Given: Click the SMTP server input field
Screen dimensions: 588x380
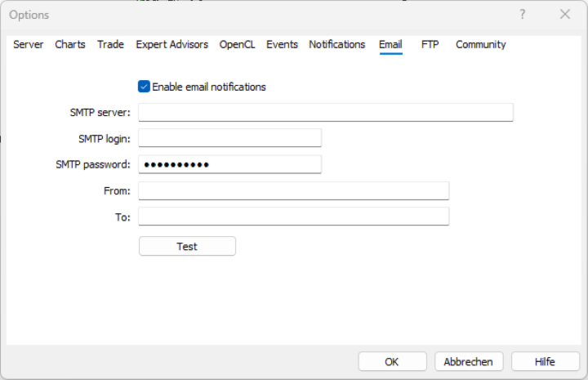Looking at the screenshot, I should pyautogui.click(x=325, y=113).
